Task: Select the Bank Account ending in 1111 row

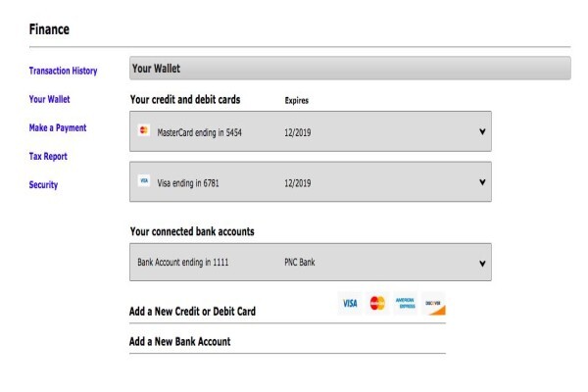Action: (311, 262)
